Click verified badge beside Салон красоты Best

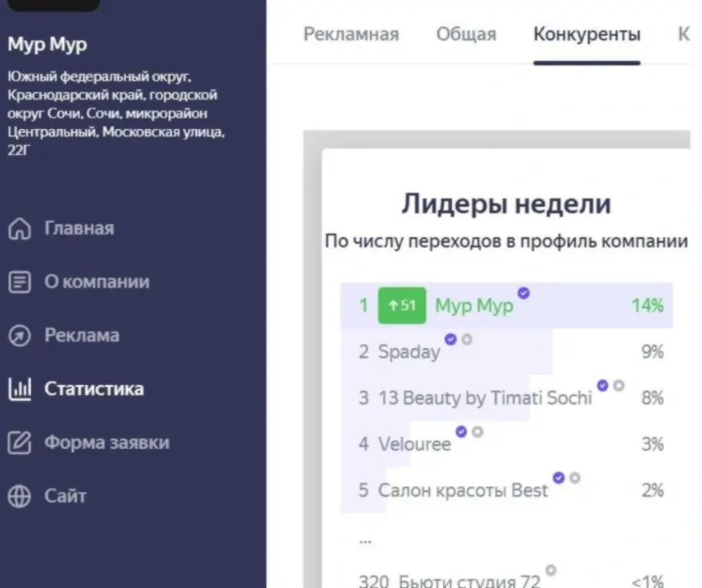coord(558,477)
